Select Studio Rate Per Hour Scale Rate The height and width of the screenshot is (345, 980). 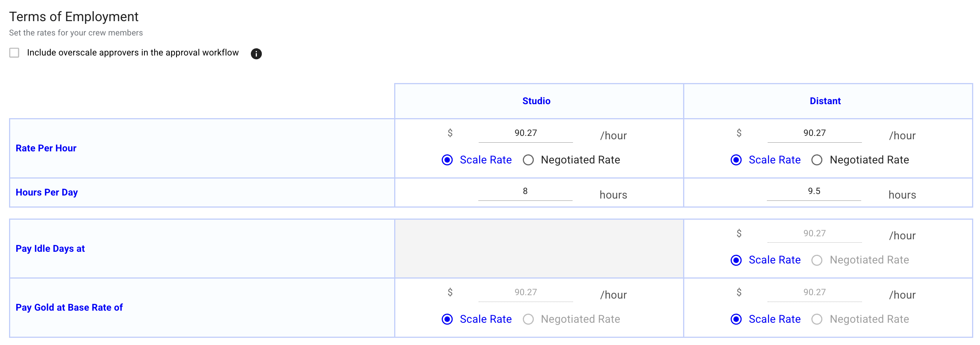point(447,160)
